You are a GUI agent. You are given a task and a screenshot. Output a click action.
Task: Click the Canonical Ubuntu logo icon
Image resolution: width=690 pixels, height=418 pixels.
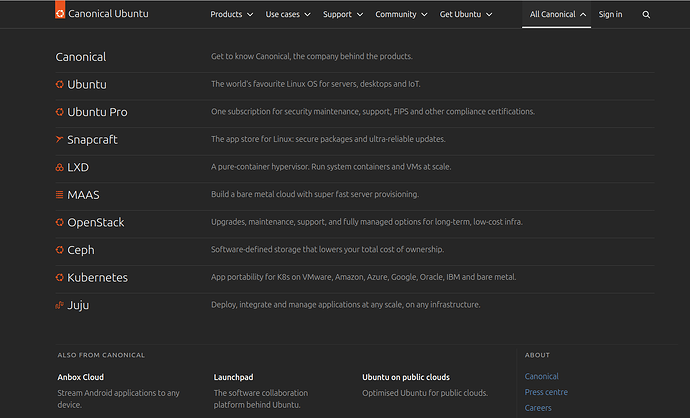tap(60, 13)
